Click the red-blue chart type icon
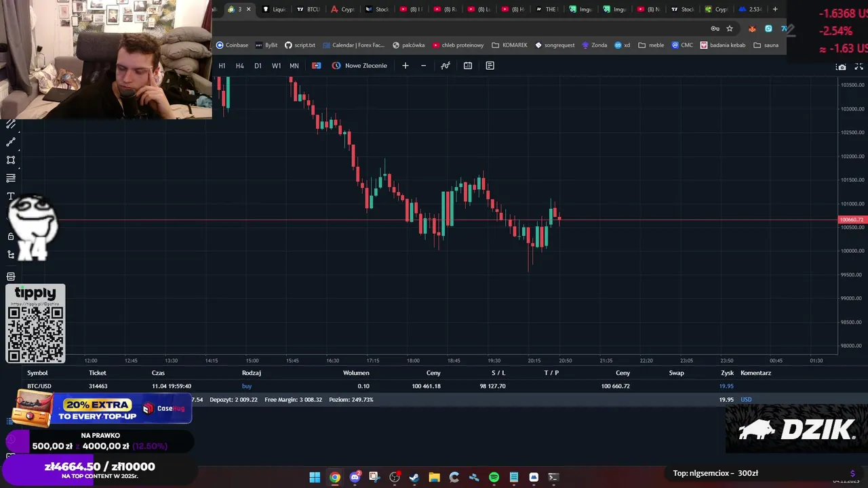Screen dimensions: 868x488 (x=316, y=66)
